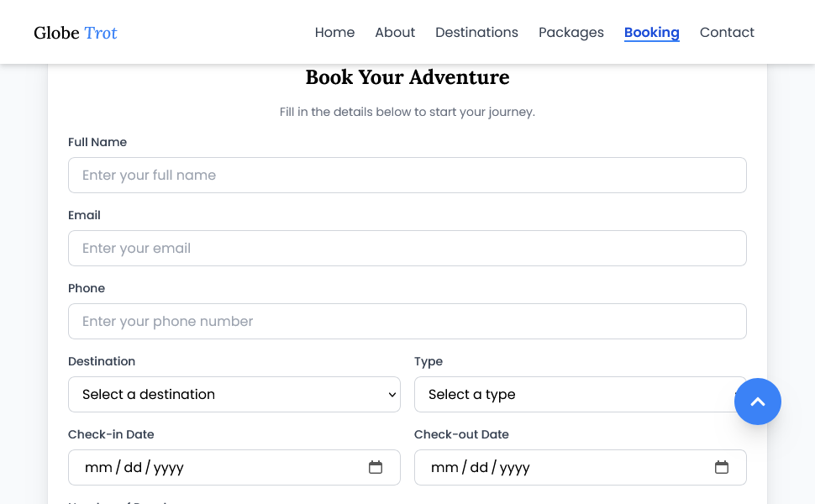The width and height of the screenshot is (815, 504).
Task: Open the Type select dropdown
Action: point(571,394)
